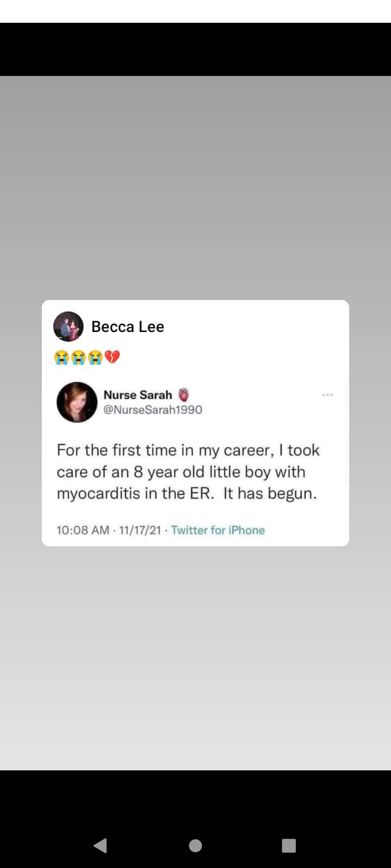The image size is (391, 868).
Task: Tap the broken heart emoji
Action: pos(112,357)
